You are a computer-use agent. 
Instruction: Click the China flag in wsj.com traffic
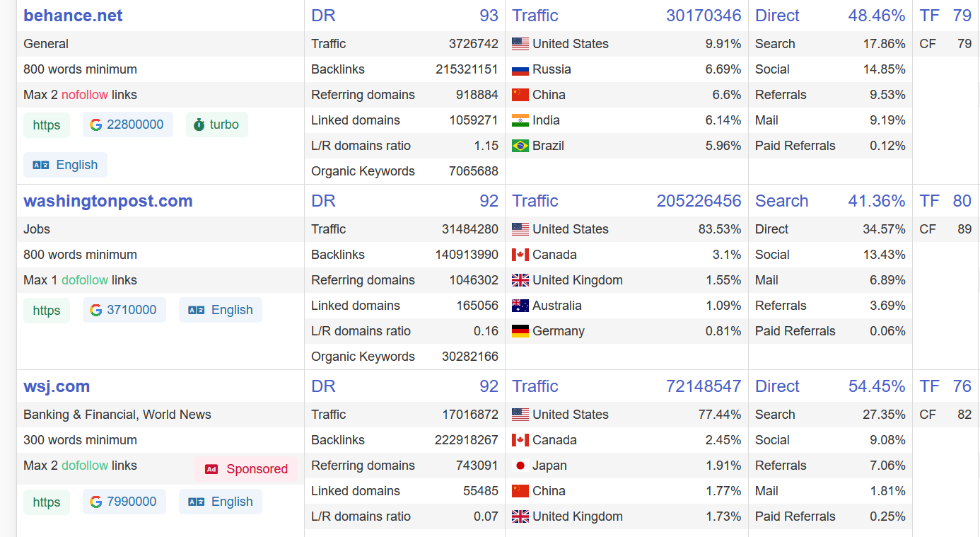coord(520,491)
